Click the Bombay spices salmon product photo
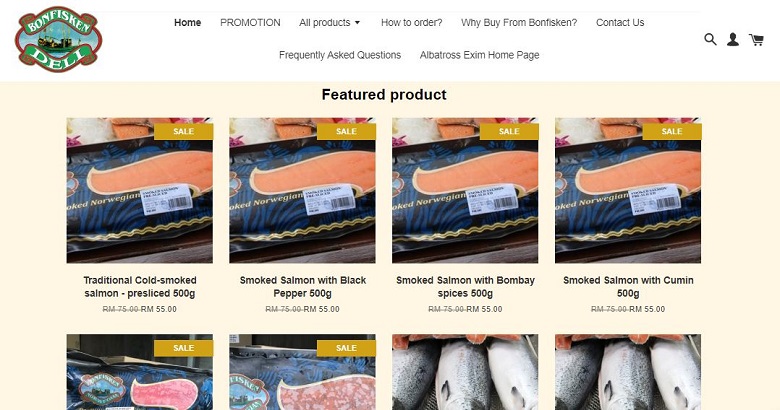Image resolution: width=780 pixels, height=410 pixels. point(465,190)
